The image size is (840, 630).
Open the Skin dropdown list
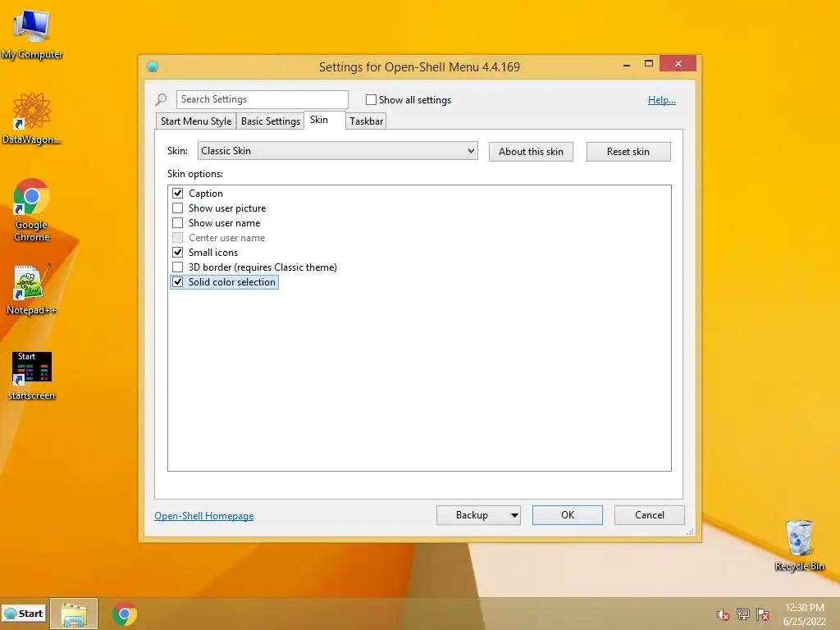(x=337, y=151)
